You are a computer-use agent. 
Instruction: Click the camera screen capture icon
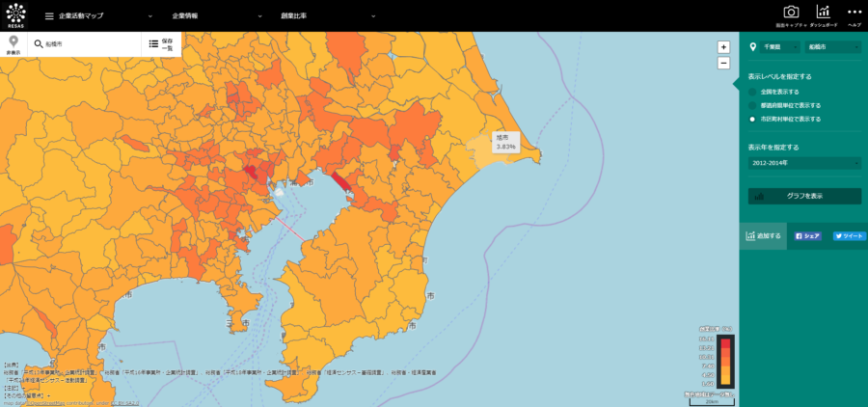[x=791, y=13]
